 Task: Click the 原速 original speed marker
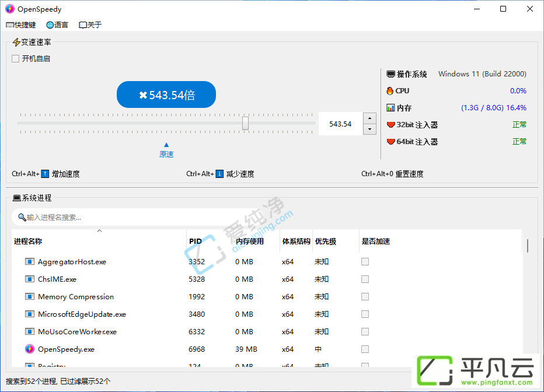point(166,150)
